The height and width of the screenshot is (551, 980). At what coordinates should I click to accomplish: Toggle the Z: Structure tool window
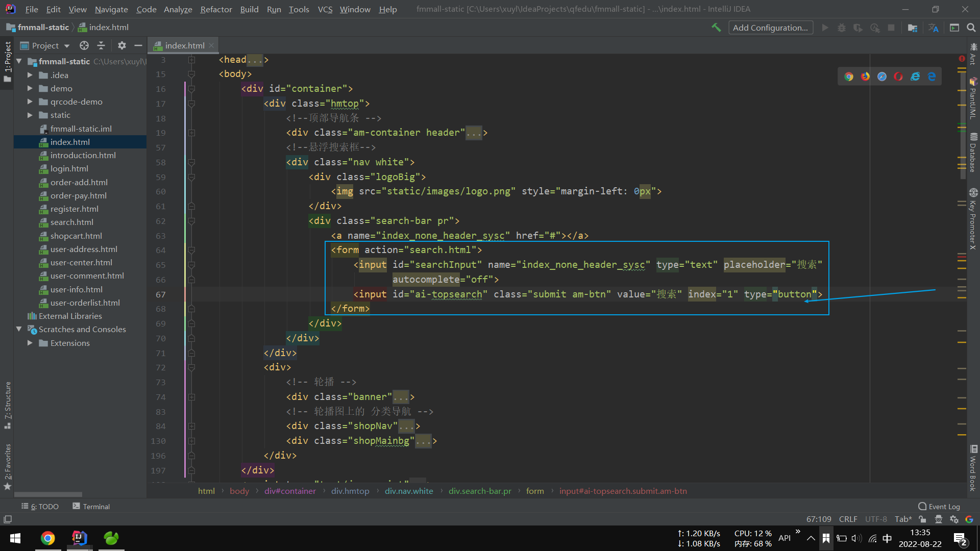pyautogui.click(x=7, y=405)
